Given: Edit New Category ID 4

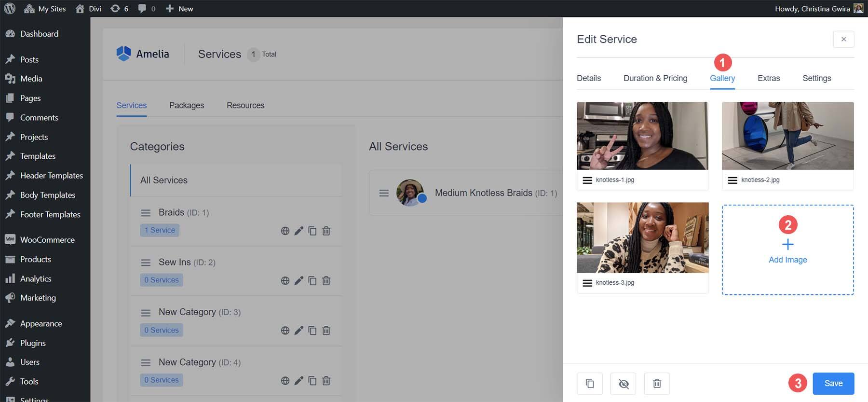Looking at the screenshot, I should 299,381.
